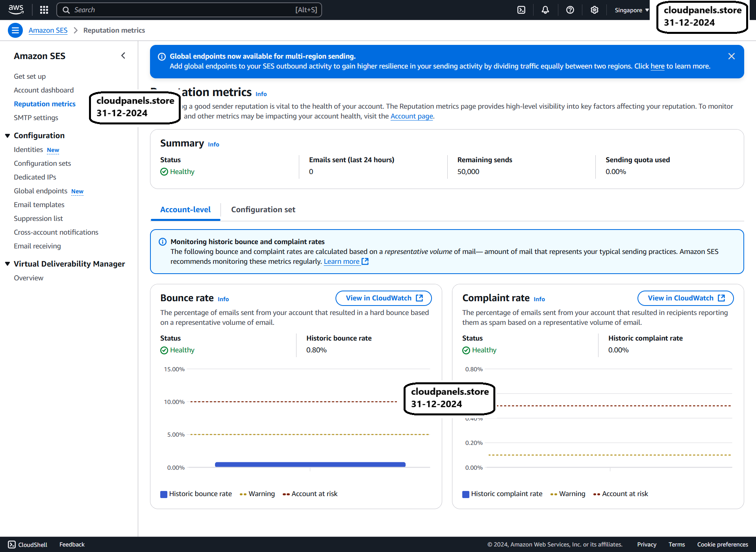Collapse the Configuration section
Image resolution: width=756 pixels, height=552 pixels.
7,135
